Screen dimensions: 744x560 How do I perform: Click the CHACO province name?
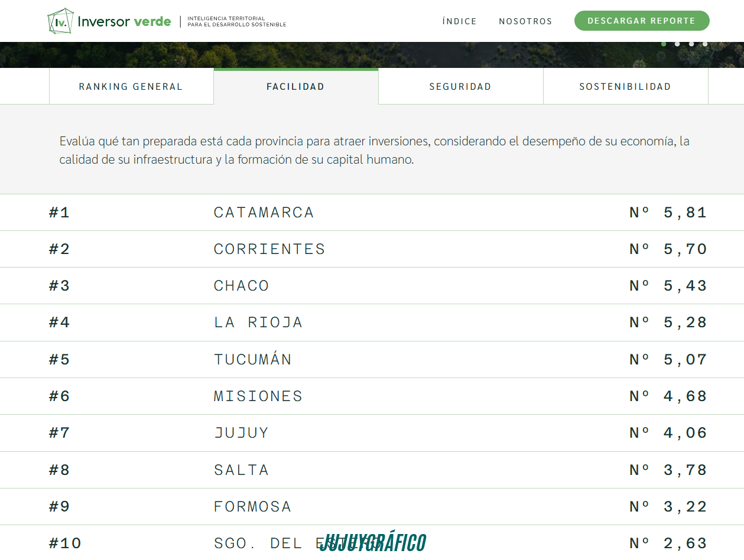[x=241, y=286]
